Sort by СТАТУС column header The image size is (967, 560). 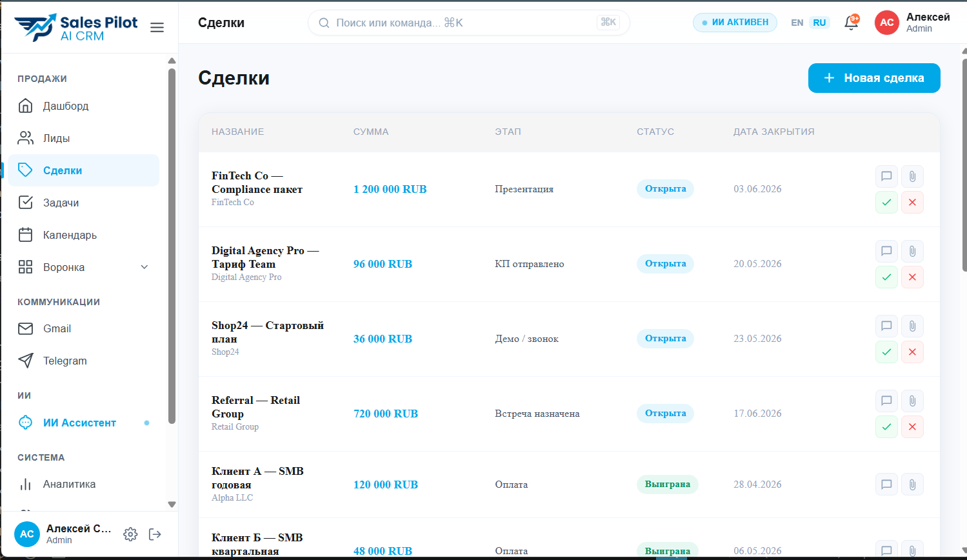(x=655, y=132)
